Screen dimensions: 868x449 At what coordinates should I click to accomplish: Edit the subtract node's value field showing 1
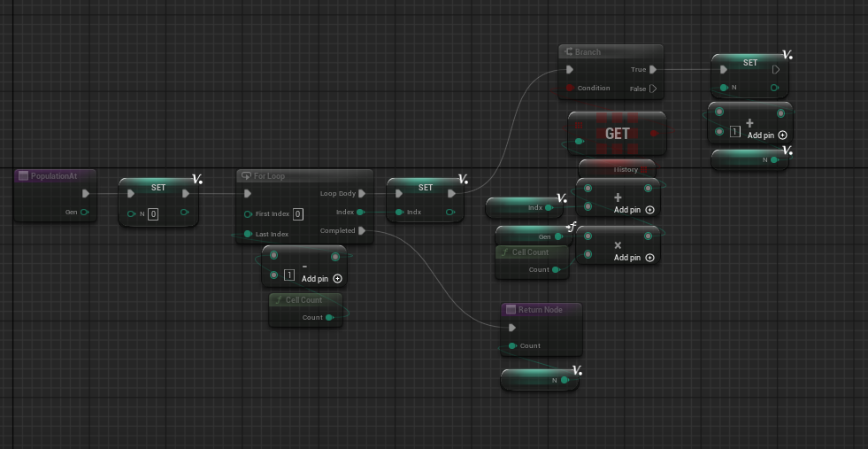pos(289,275)
